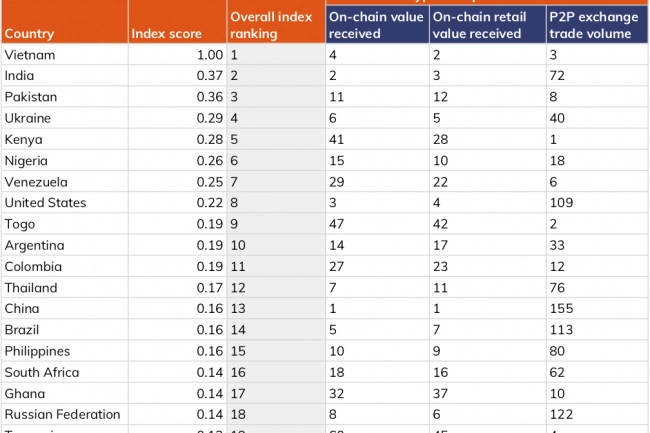Click the On-chain value received header

pyautogui.click(x=377, y=25)
